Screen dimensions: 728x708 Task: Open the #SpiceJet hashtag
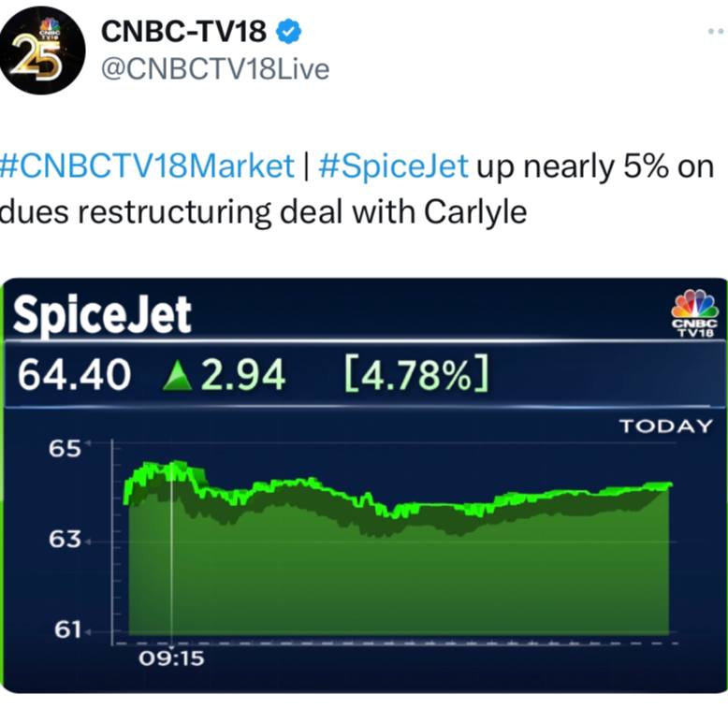click(x=393, y=167)
